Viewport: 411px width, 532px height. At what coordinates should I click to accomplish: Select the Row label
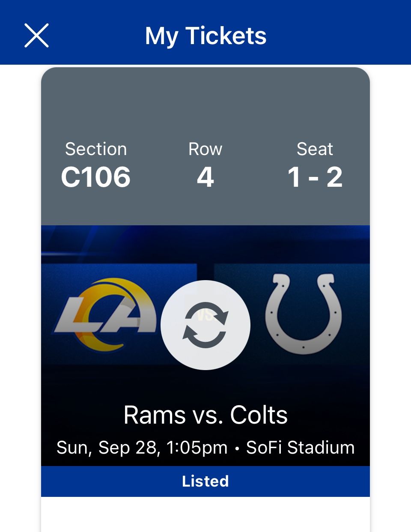205,149
